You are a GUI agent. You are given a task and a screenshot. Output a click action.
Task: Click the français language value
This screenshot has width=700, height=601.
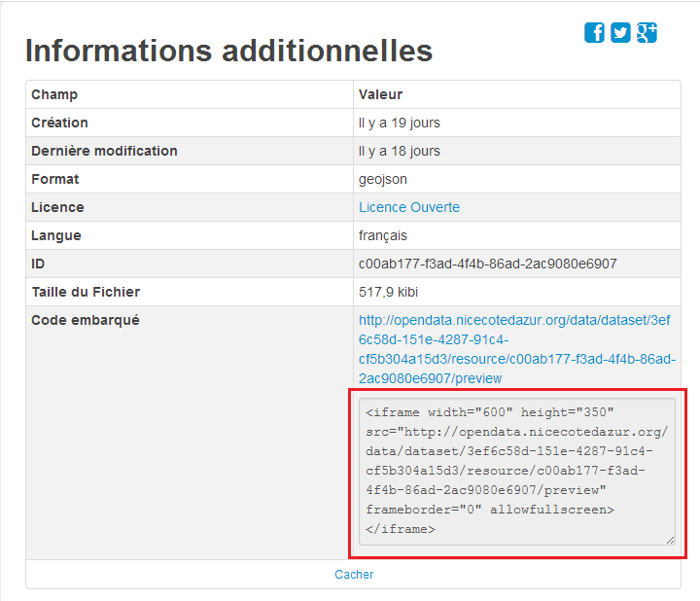click(383, 235)
